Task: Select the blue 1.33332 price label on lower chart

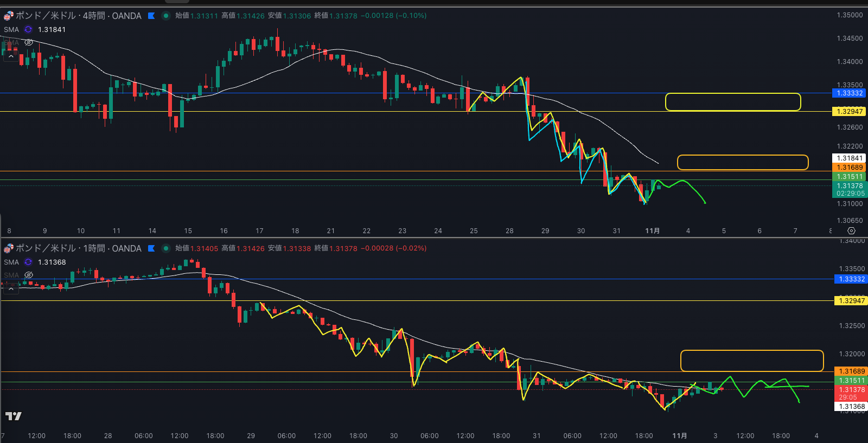Action: point(851,279)
